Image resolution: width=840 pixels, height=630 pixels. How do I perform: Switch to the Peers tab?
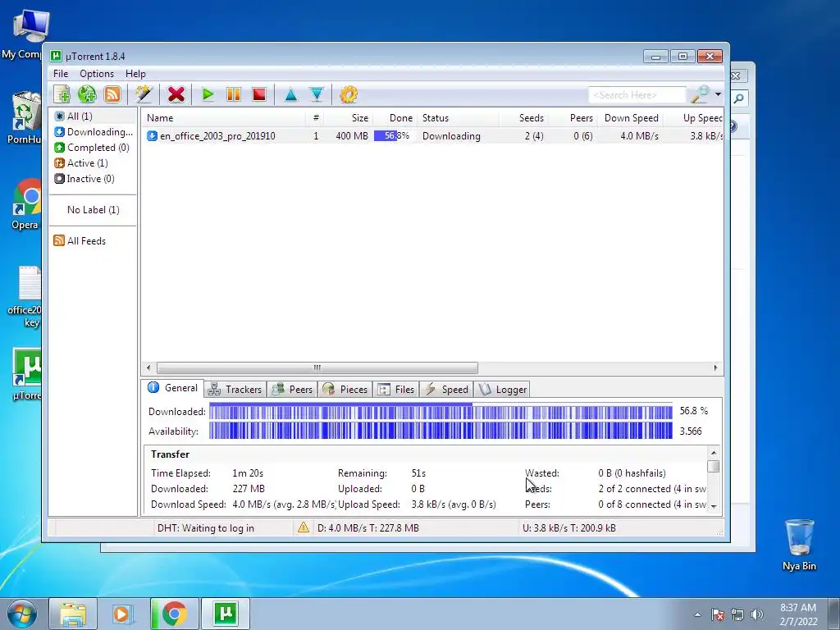293,390
